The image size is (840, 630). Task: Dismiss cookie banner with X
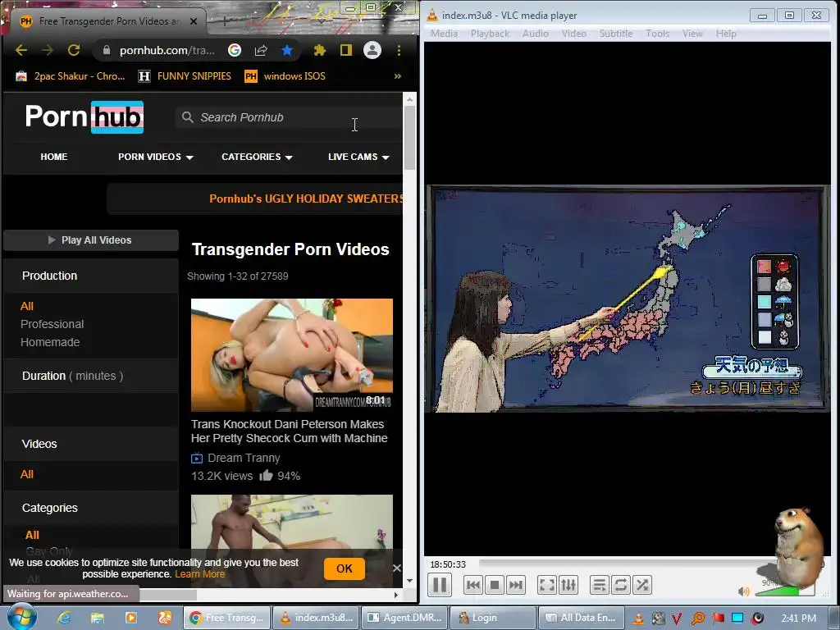click(396, 568)
